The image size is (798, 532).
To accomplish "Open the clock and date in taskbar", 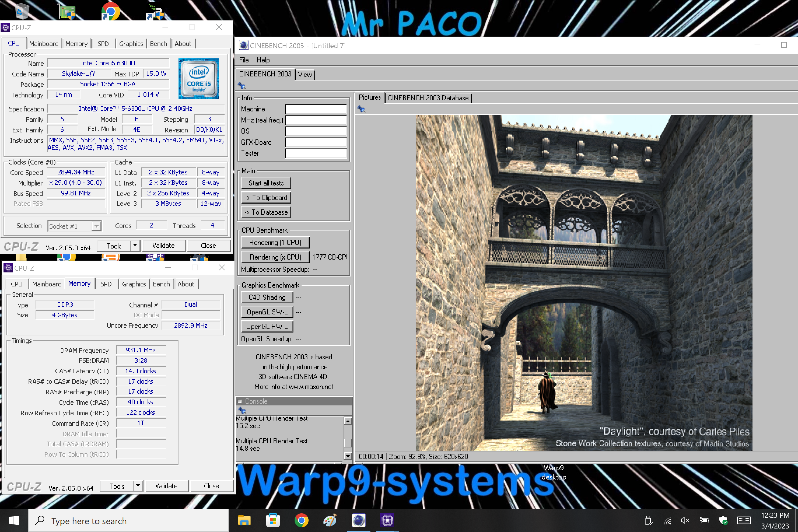I will [x=775, y=520].
